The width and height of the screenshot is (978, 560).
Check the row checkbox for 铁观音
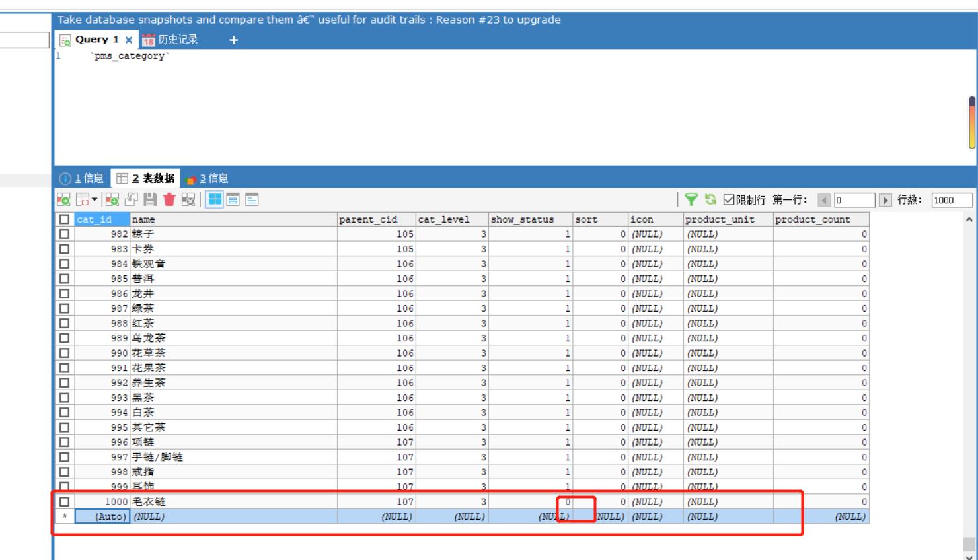coord(64,263)
